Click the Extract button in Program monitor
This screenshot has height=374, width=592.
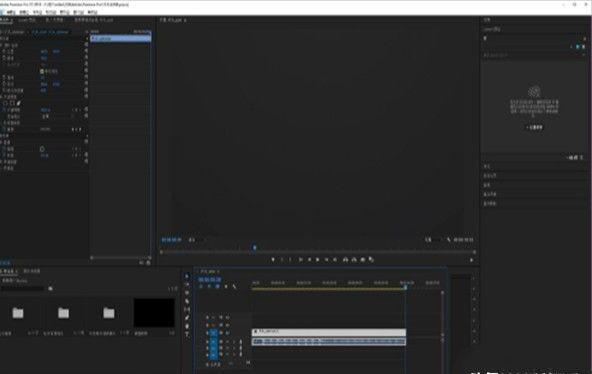[354, 260]
